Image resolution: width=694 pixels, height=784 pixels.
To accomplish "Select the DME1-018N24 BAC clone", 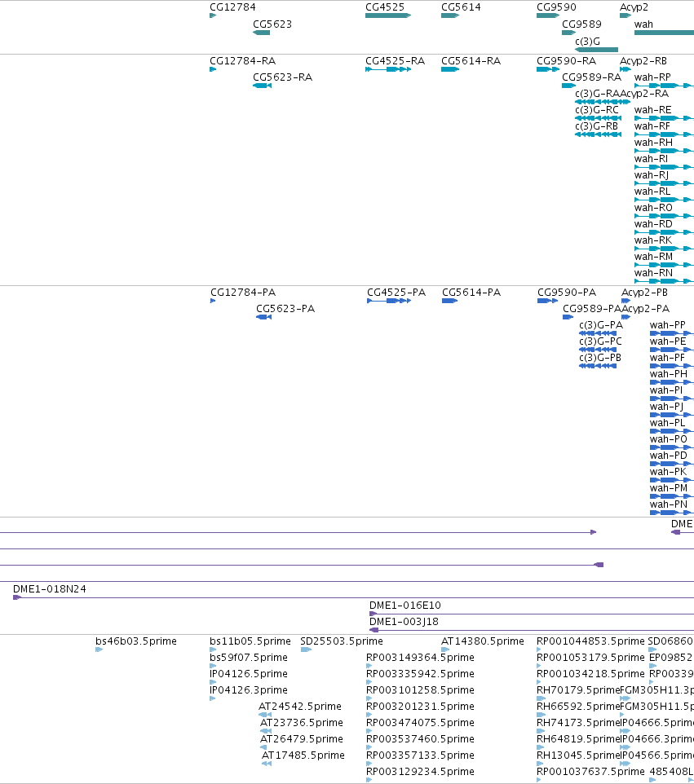I will point(50,589).
